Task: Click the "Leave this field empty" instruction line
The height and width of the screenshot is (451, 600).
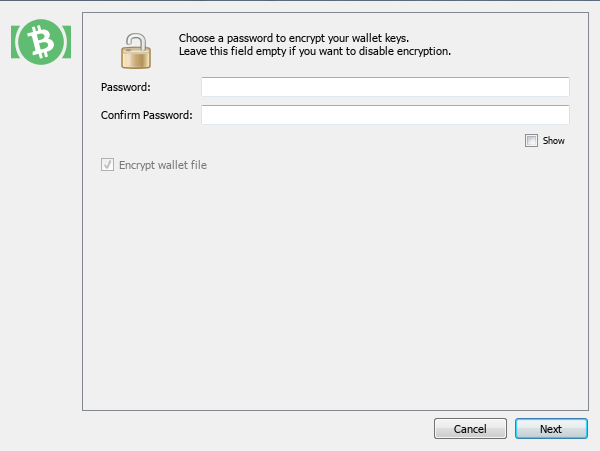Action: pyautogui.click(x=315, y=51)
